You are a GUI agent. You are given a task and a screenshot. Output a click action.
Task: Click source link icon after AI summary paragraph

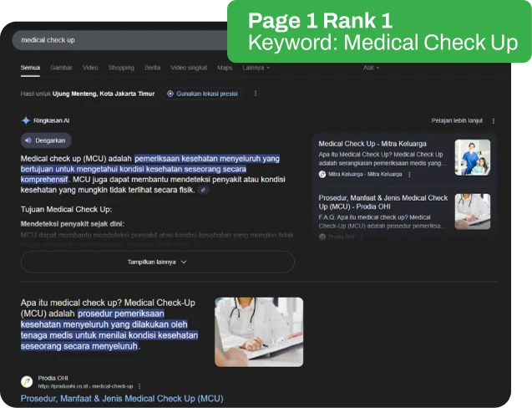[x=203, y=190]
